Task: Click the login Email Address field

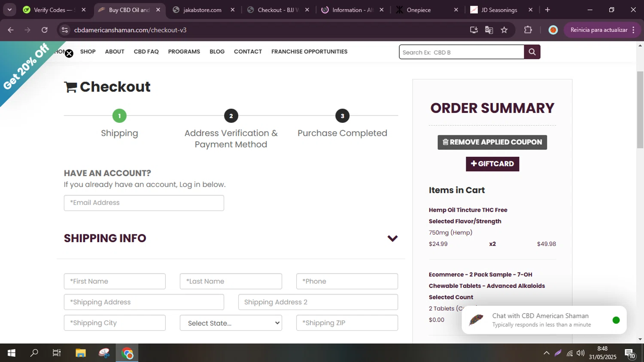Action: tap(144, 203)
